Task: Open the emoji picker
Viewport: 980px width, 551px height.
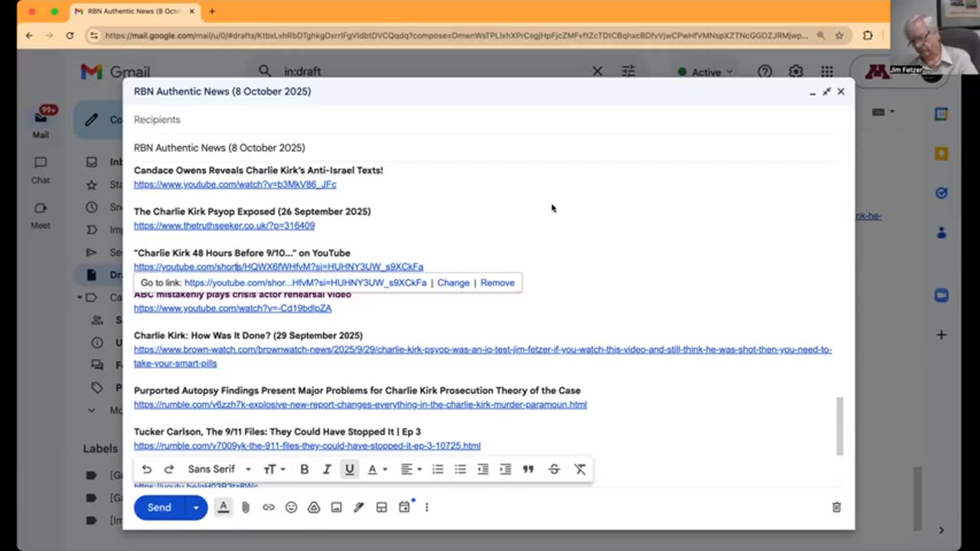Action: (x=291, y=507)
